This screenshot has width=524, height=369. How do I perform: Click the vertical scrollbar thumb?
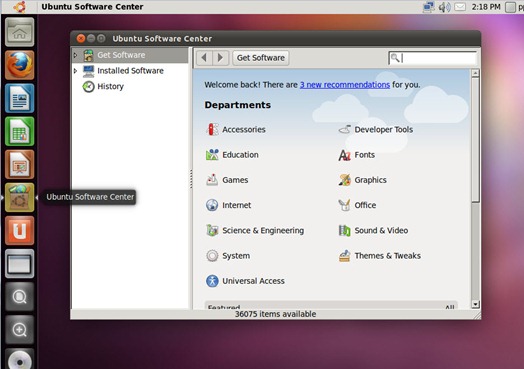pyautogui.click(x=475, y=140)
